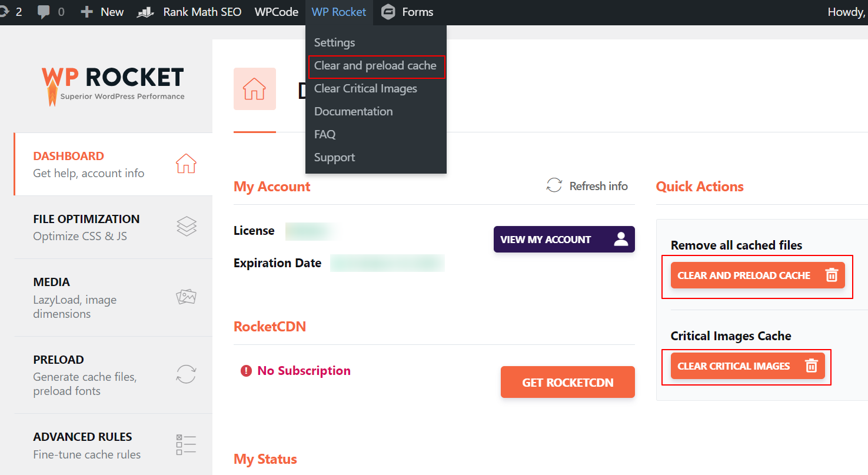This screenshot has height=475, width=868.
Task: Open WPCode in the admin bar
Action: (x=277, y=12)
